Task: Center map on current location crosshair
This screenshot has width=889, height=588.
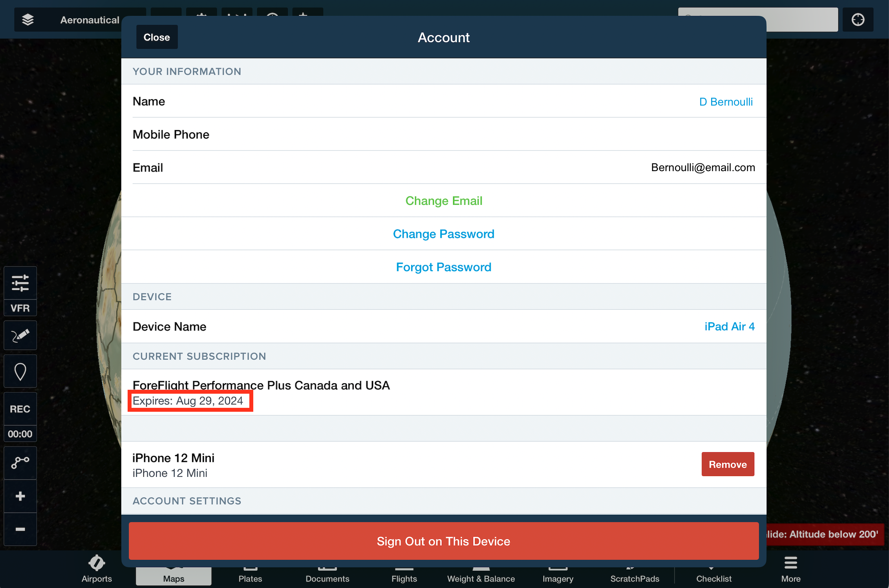Action: tap(858, 20)
